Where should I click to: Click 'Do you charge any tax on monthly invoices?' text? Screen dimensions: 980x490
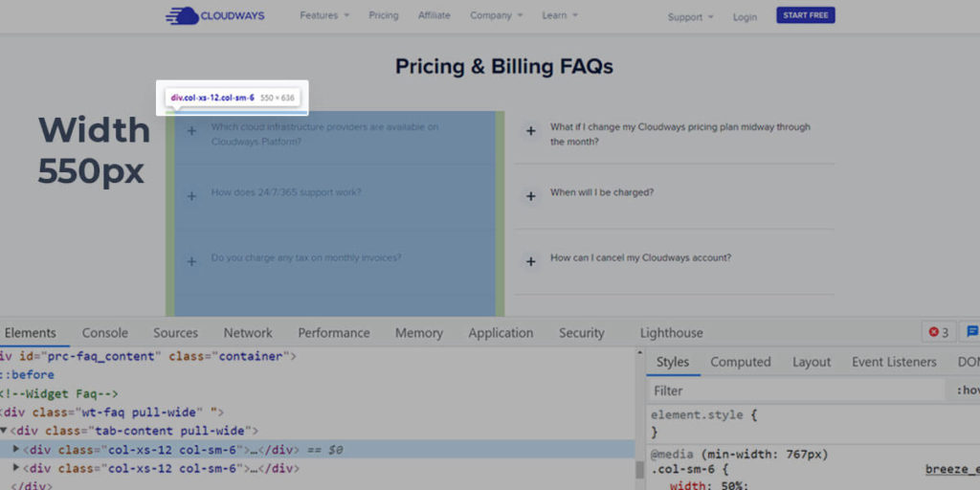[x=305, y=257]
